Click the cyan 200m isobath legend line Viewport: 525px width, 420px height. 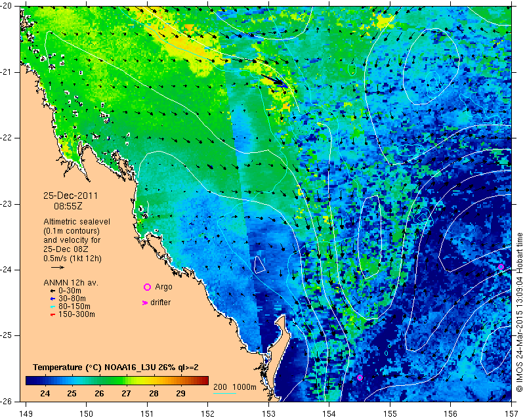point(225,393)
